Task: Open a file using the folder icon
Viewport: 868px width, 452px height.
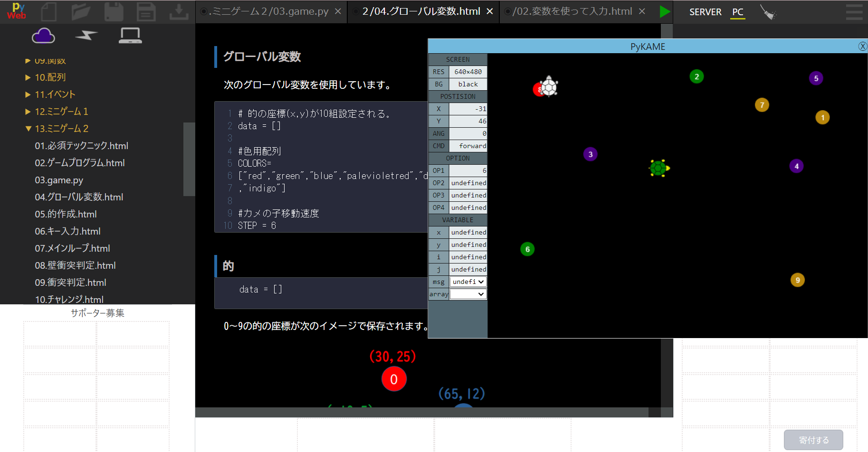Action: 81,11
